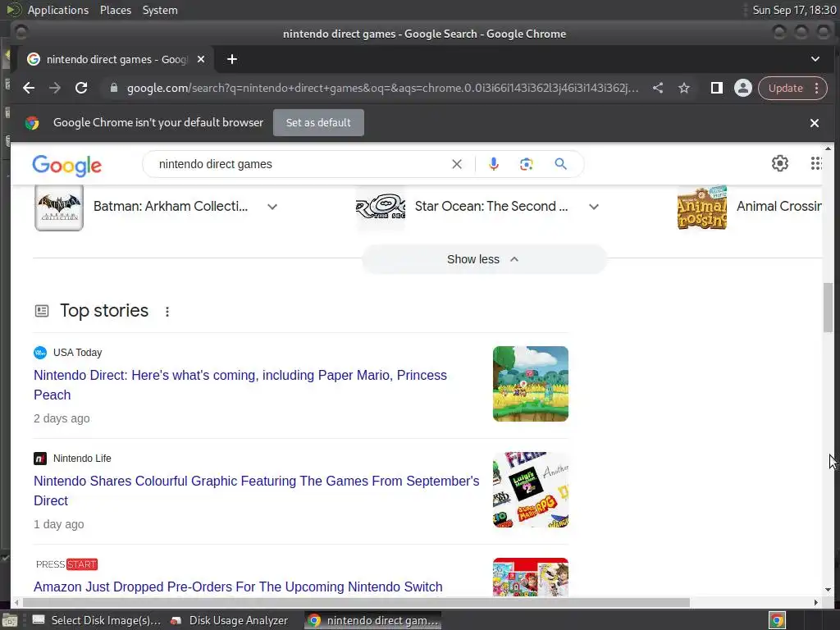Open Amazon pre-orders Press Start article

(x=238, y=587)
